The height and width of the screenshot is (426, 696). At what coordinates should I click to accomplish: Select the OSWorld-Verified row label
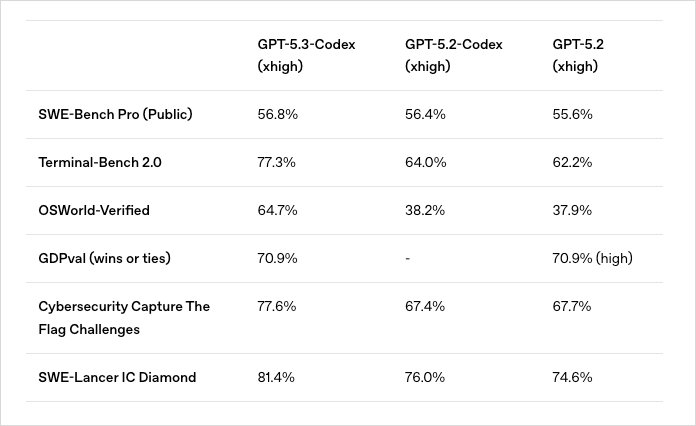click(94, 210)
